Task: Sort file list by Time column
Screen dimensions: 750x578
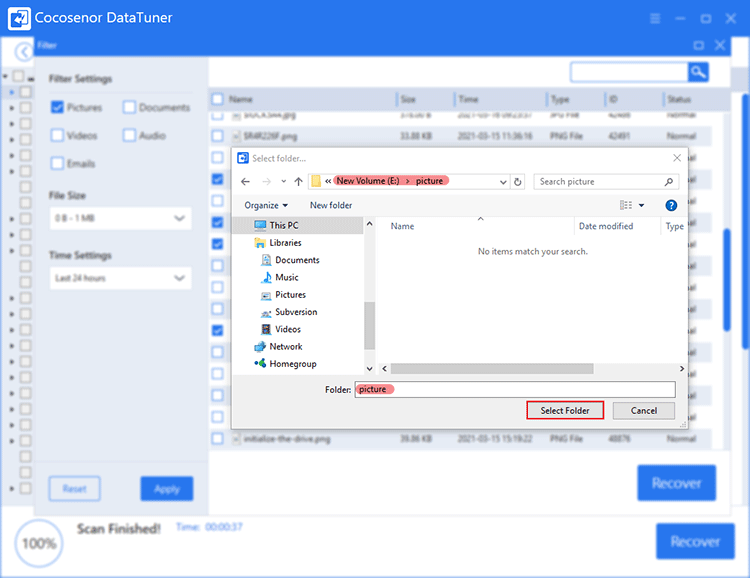Action: click(x=468, y=99)
